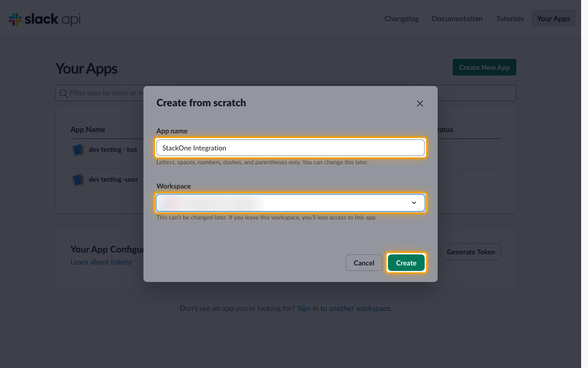Click the Workspace field label

[174, 186]
